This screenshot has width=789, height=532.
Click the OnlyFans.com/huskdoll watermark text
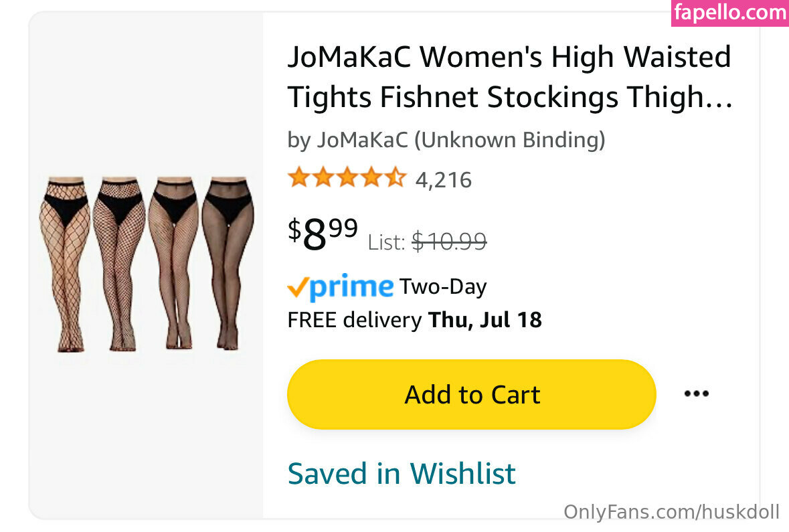point(671,512)
